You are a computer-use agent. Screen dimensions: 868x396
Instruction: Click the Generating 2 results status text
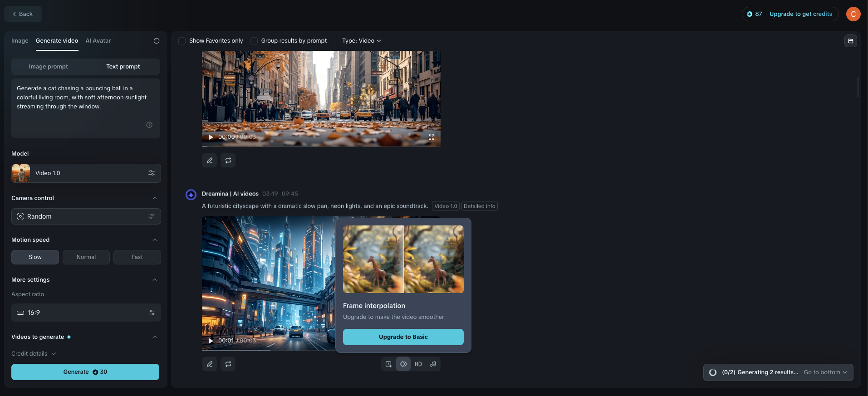tap(760, 372)
